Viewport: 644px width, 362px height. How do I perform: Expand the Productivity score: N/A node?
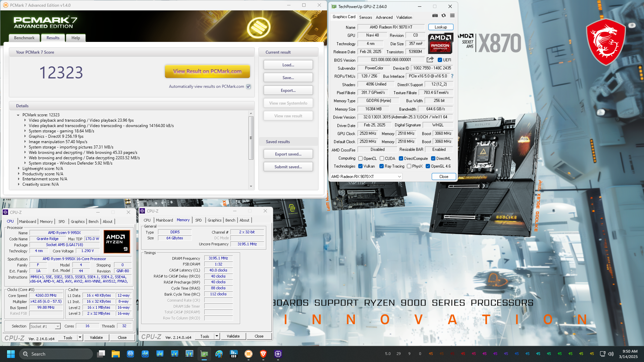(18, 174)
